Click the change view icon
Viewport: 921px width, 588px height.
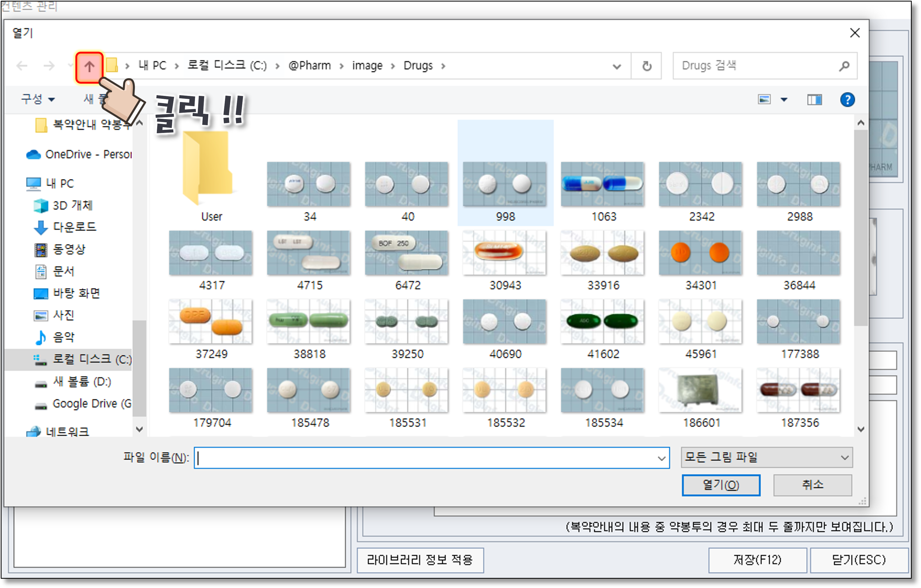(x=764, y=100)
